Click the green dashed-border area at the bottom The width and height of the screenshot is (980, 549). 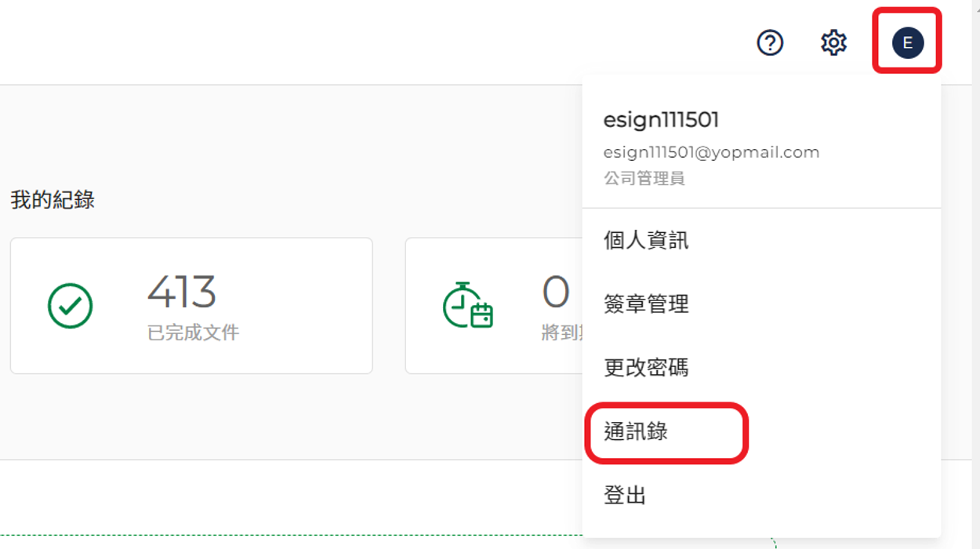[x=291, y=541]
